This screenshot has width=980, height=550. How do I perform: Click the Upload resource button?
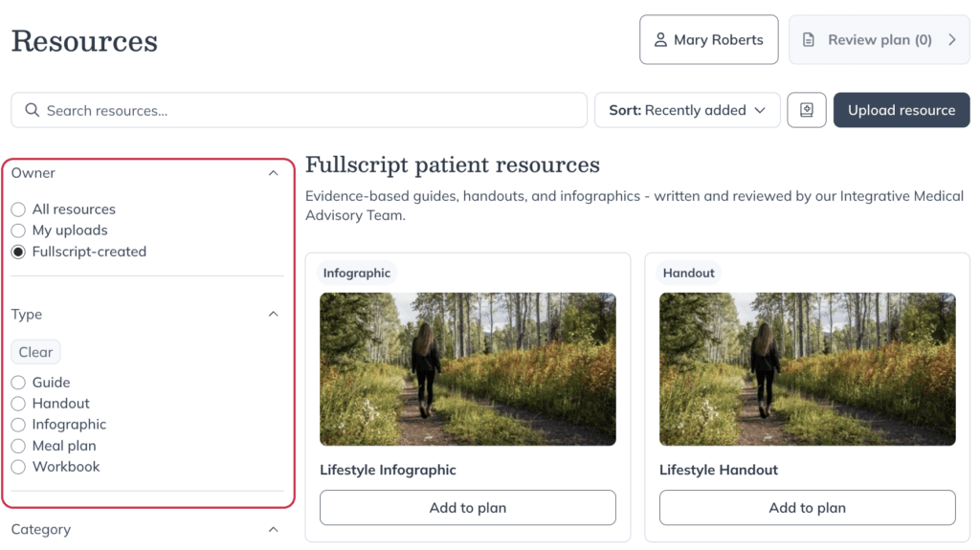[902, 110]
